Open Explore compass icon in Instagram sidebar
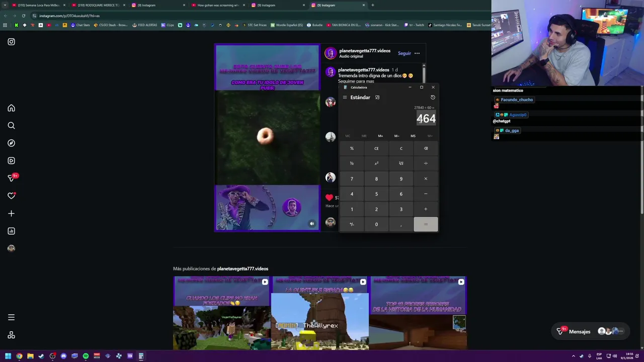The height and width of the screenshot is (362, 644). tap(11, 143)
